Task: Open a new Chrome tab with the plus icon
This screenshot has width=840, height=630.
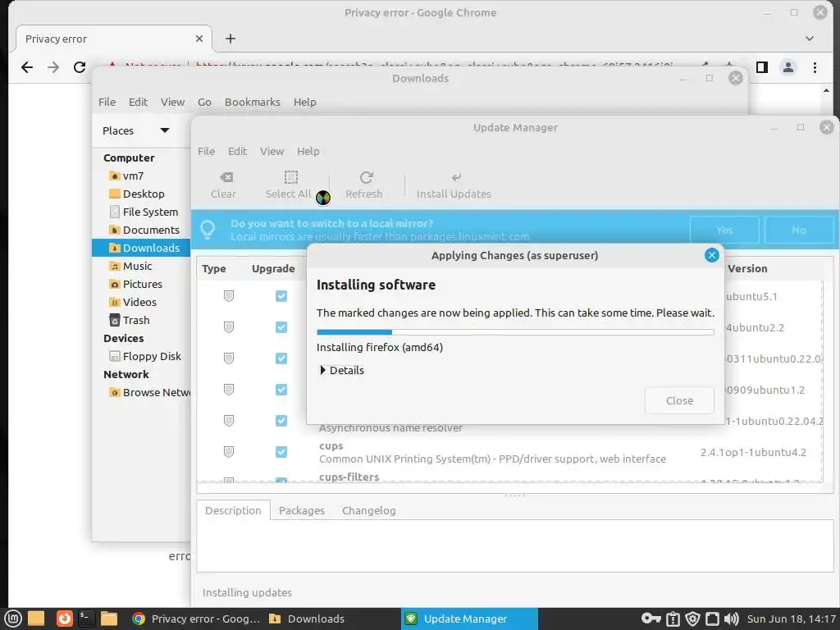Action: (231, 39)
